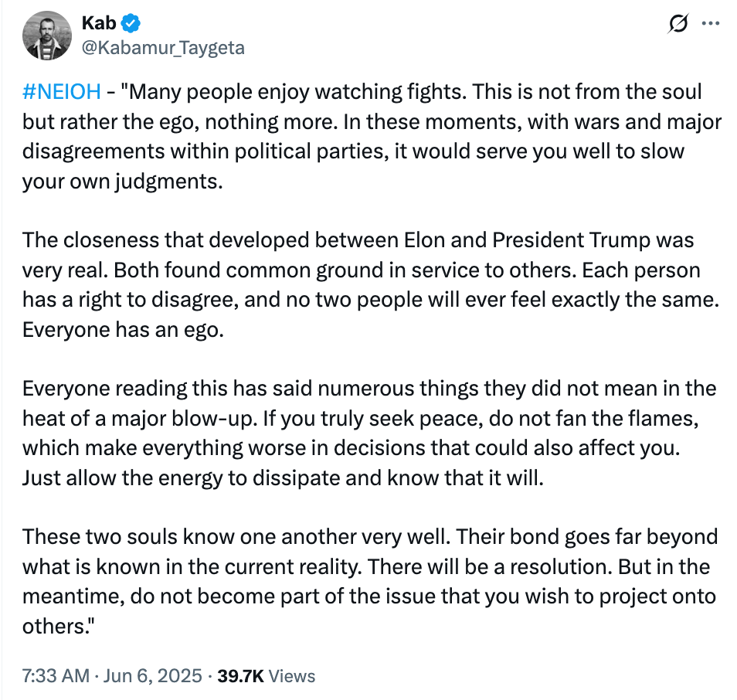Image resolution: width=737 pixels, height=700 pixels.
Task: Click the Views label after the count
Action: point(292,676)
